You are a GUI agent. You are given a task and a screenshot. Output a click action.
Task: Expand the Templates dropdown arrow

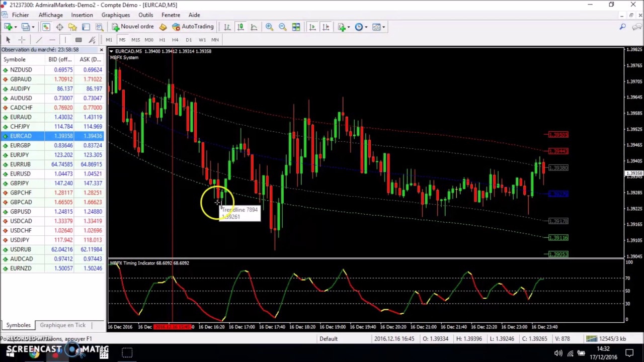point(383,27)
